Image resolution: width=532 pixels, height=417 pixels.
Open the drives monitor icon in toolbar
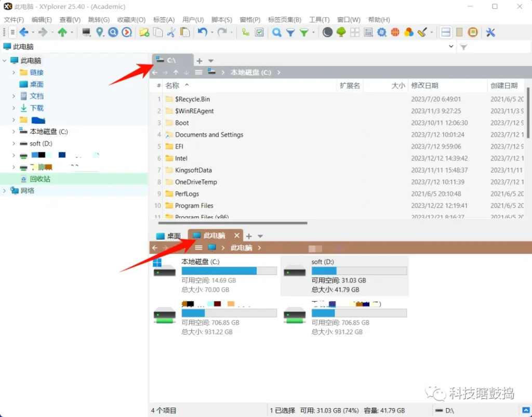click(86, 32)
